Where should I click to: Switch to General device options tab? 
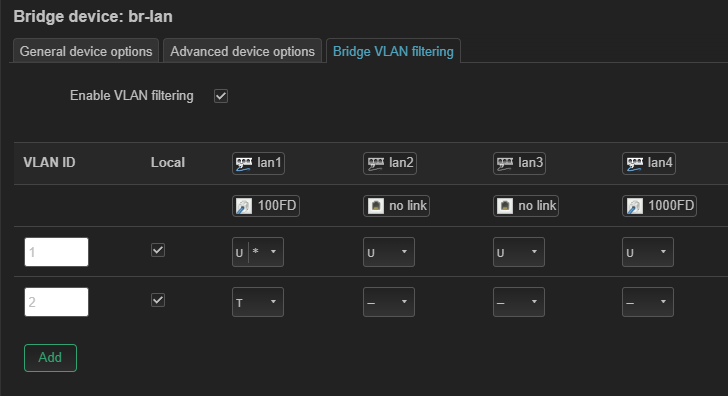click(86, 51)
